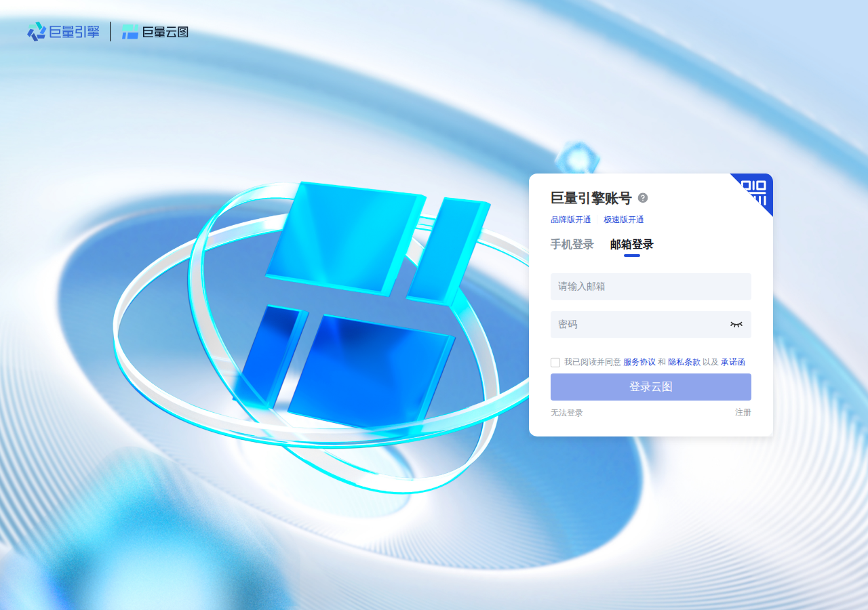Click the 巨量引擎账号 heading
Screen dimensions: 868x610
[x=591, y=198]
